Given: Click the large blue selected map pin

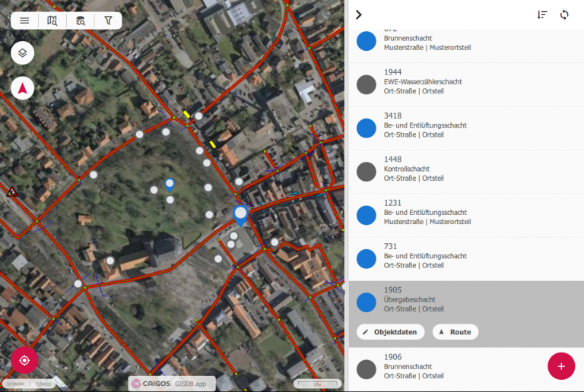Looking at the screenshot, I should tap(240, 215).
